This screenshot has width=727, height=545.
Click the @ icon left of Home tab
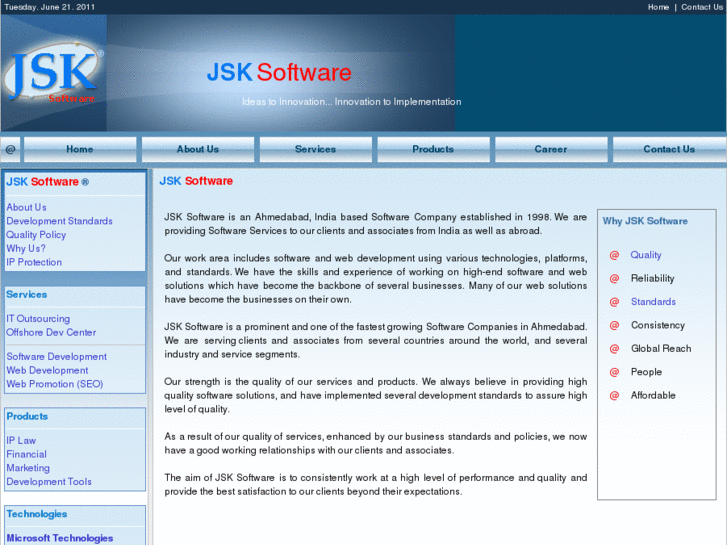(x=11, y=149)
